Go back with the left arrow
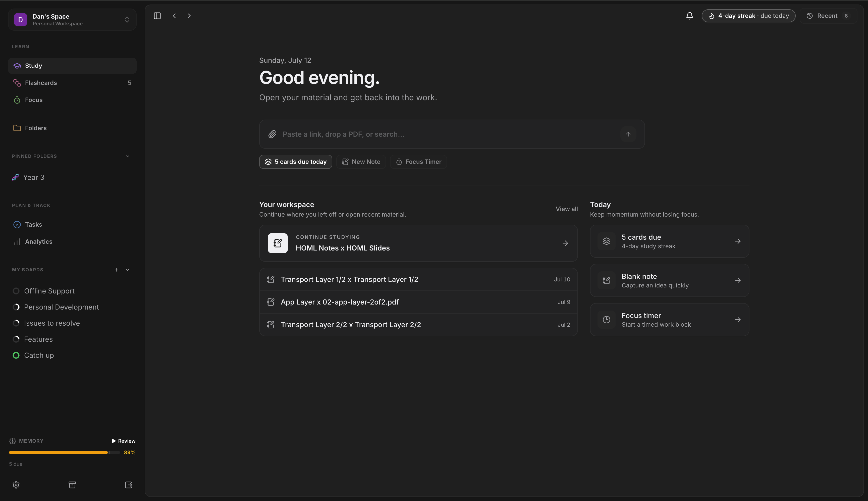This screenshot has height=501, width=868. pos(174,16)
